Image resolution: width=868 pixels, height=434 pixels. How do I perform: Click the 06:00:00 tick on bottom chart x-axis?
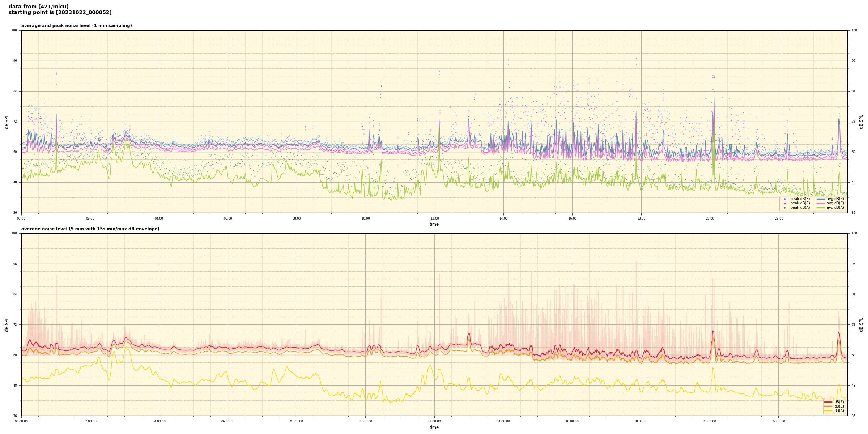pyautogui.click(x=228, y=421)
